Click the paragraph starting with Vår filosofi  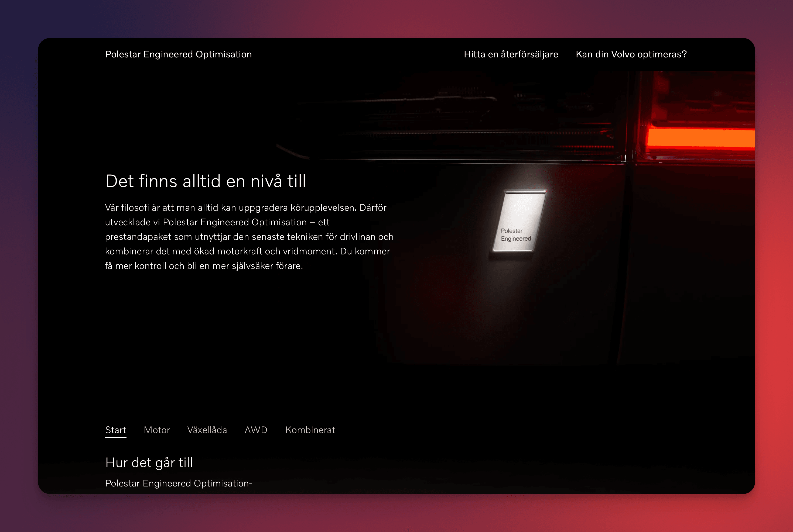[x=249, y=236]
